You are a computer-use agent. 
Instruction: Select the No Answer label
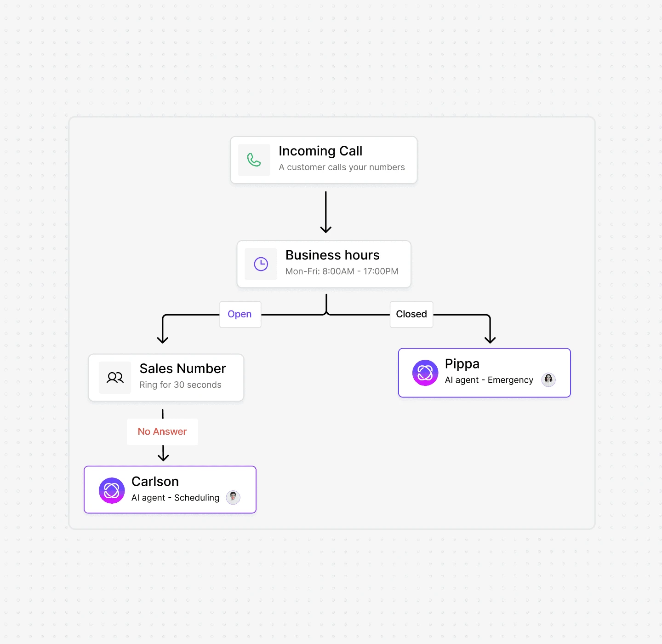coord(162,431)
